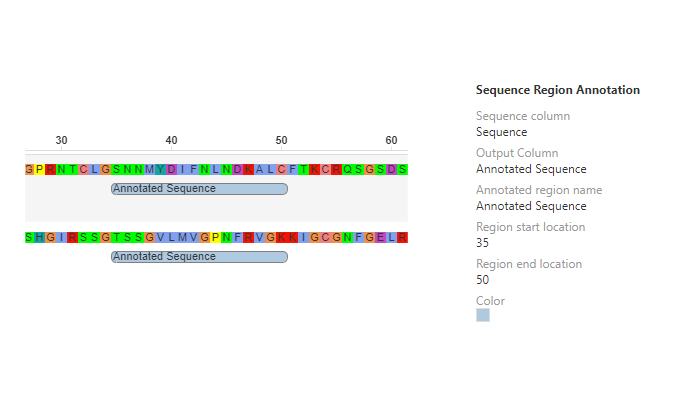
Task: Click the Sequence Region Annotation heading
Action: click(557, 90)
